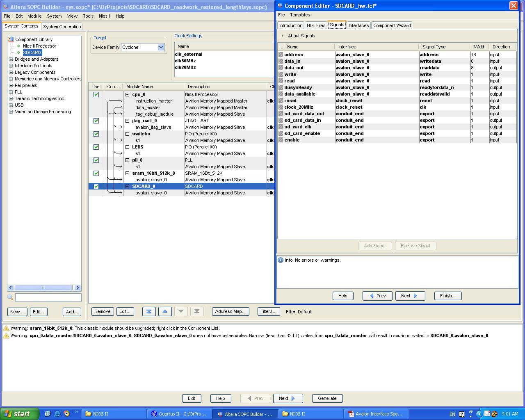Click the move module down arrow icon
This screenshot has width=525, height=420.
coord(181,311)
